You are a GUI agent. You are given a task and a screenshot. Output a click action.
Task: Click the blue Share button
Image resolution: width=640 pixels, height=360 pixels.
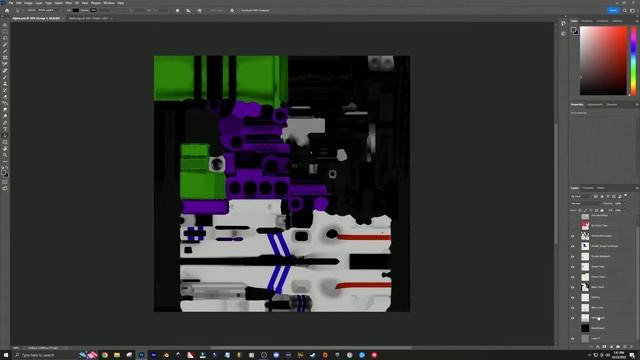click(613, 10)
